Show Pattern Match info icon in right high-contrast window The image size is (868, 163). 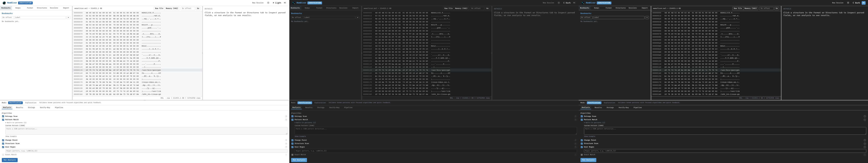[x=865, y=120]
